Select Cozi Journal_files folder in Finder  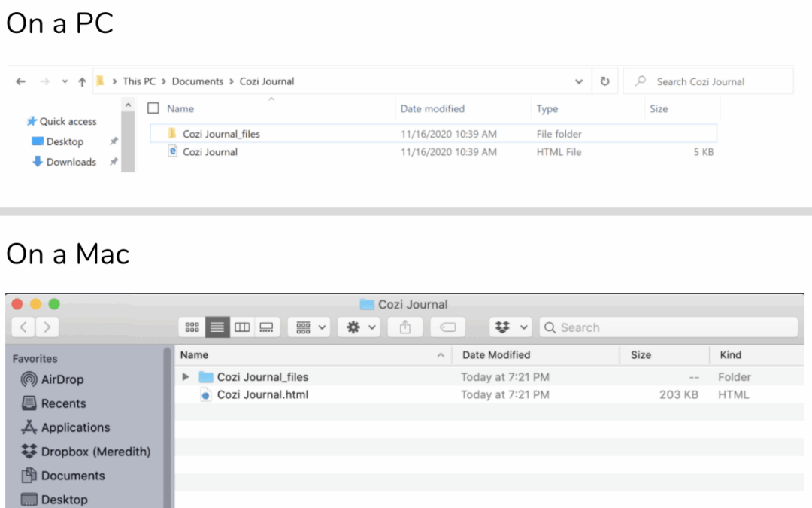[489, 377]
